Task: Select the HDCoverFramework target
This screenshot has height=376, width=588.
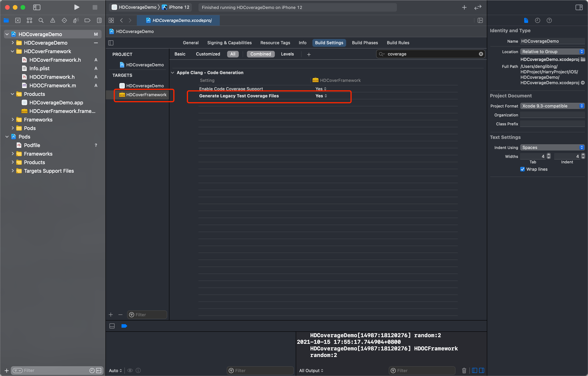Action: pos(146,95)
